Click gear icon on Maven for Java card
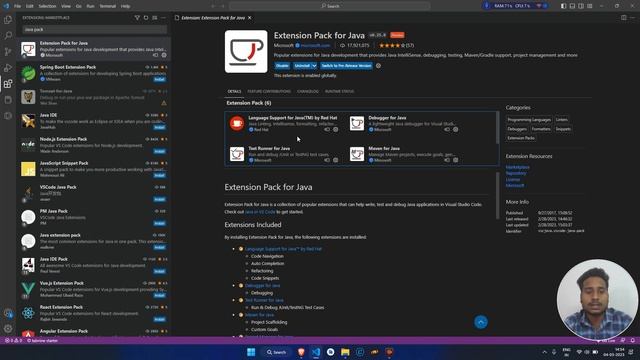Viewport: 640px width, 360px height. [x=456, y=160]
